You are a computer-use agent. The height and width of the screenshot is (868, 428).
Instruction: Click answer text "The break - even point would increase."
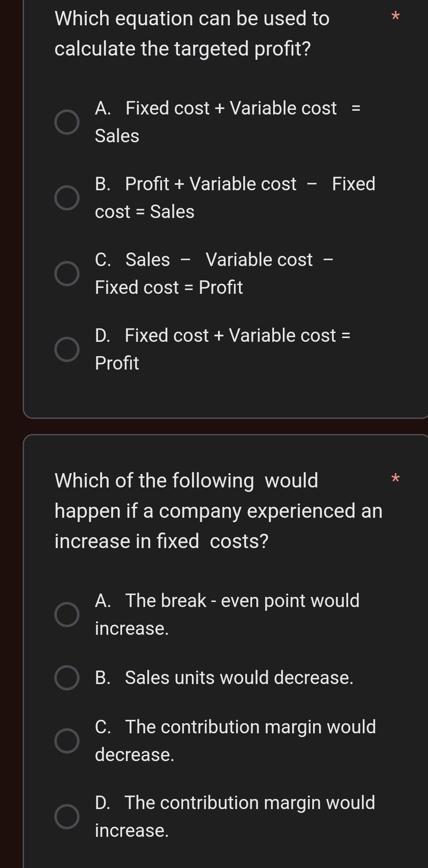(227, 614)
